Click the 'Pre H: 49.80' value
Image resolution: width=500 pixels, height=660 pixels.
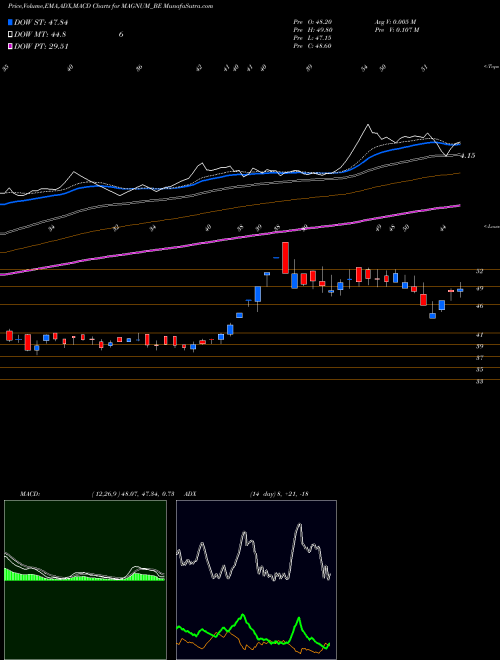[312, 30]
